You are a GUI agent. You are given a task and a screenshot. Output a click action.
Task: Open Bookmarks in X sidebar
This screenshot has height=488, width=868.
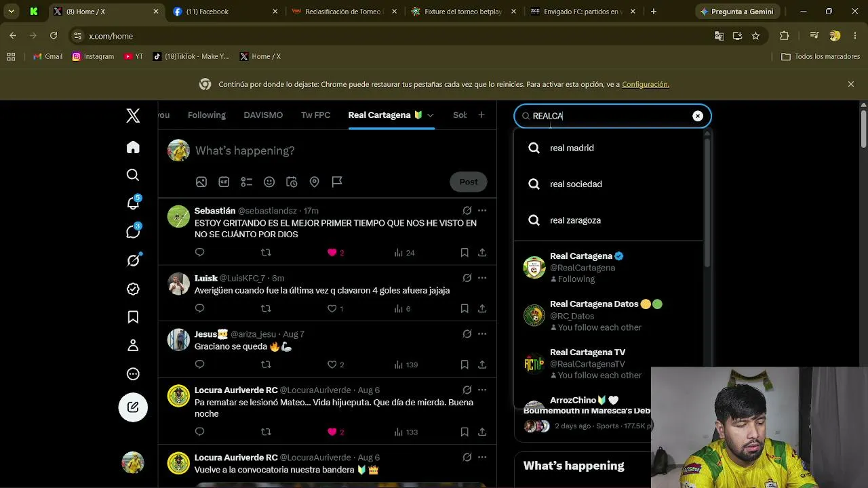pos(133,317)
